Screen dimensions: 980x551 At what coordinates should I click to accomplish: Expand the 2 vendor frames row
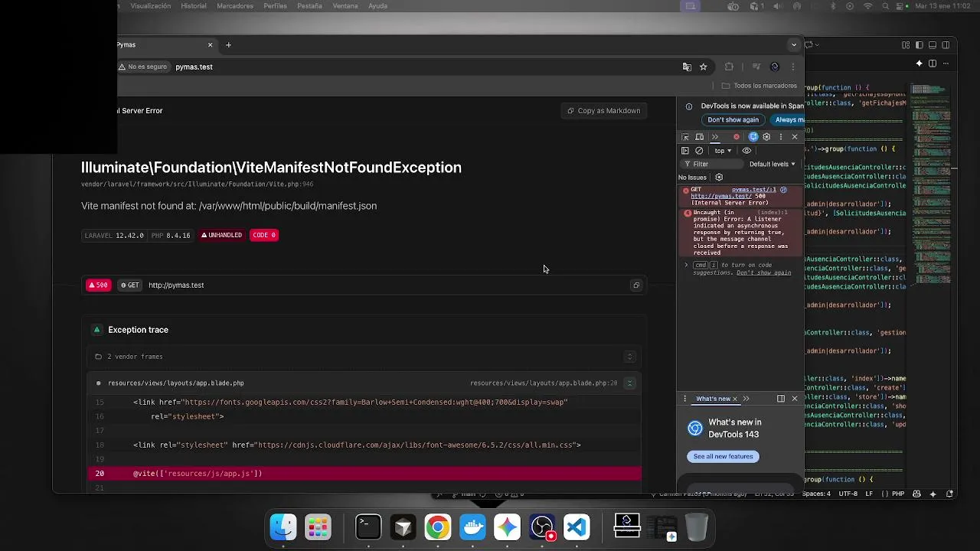[x=364, y=357]
